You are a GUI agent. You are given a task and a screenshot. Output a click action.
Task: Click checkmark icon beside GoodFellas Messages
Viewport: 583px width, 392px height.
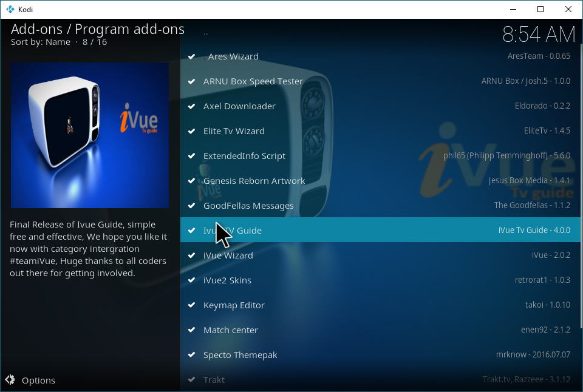coord(191,206)
